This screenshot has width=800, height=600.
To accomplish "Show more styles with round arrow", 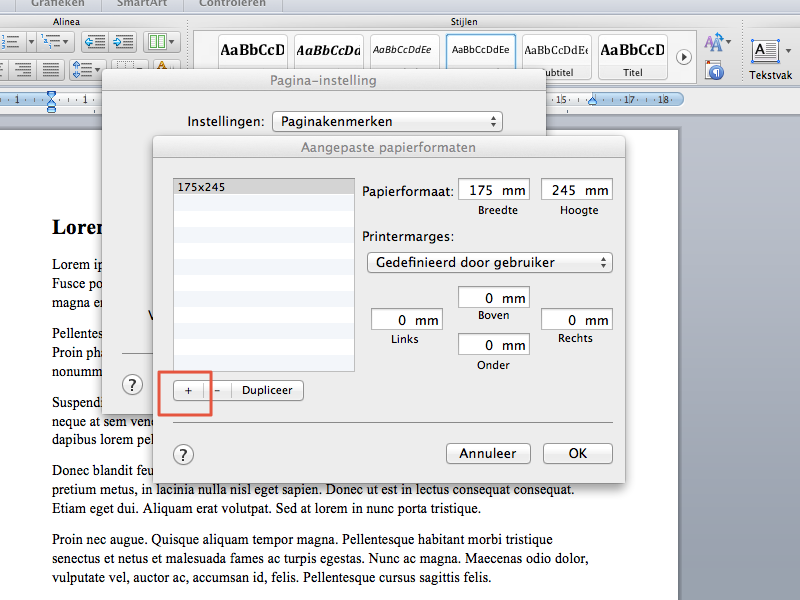I will (x=684, y=57).
